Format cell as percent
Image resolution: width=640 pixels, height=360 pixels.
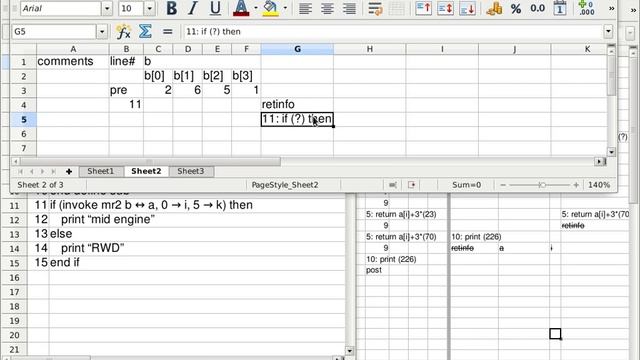516,9
